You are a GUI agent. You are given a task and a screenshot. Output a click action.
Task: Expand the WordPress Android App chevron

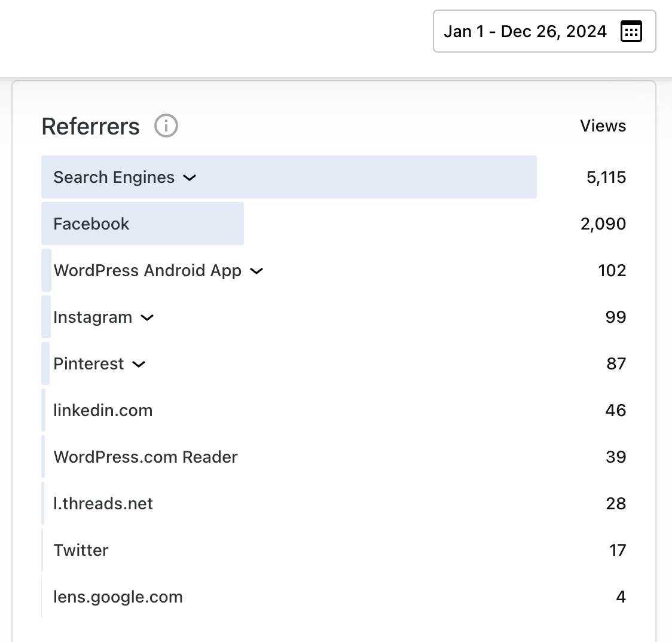pyautogui.click(x=256, y=271)
